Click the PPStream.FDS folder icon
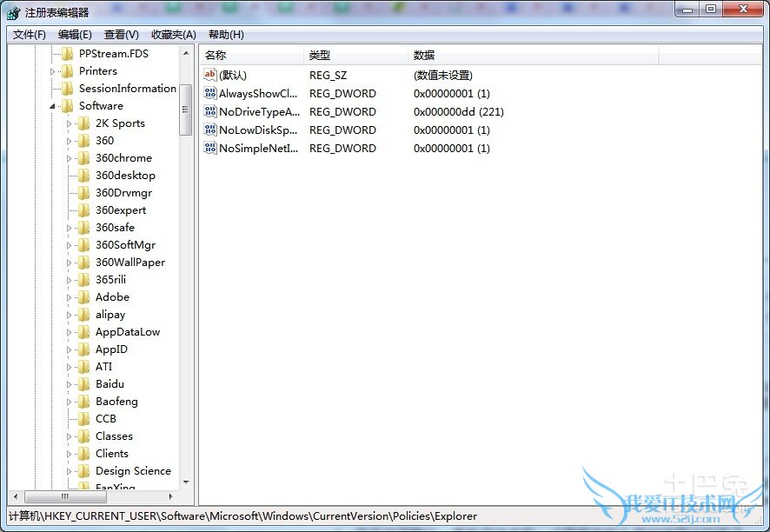Image resolution: width=770 pixels, height=532 pixels. (67, 54)
